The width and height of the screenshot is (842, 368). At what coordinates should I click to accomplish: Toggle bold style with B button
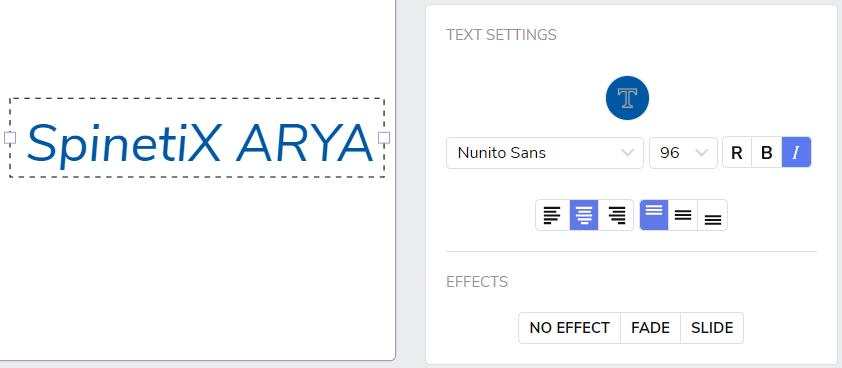click(x=766, y=153)
